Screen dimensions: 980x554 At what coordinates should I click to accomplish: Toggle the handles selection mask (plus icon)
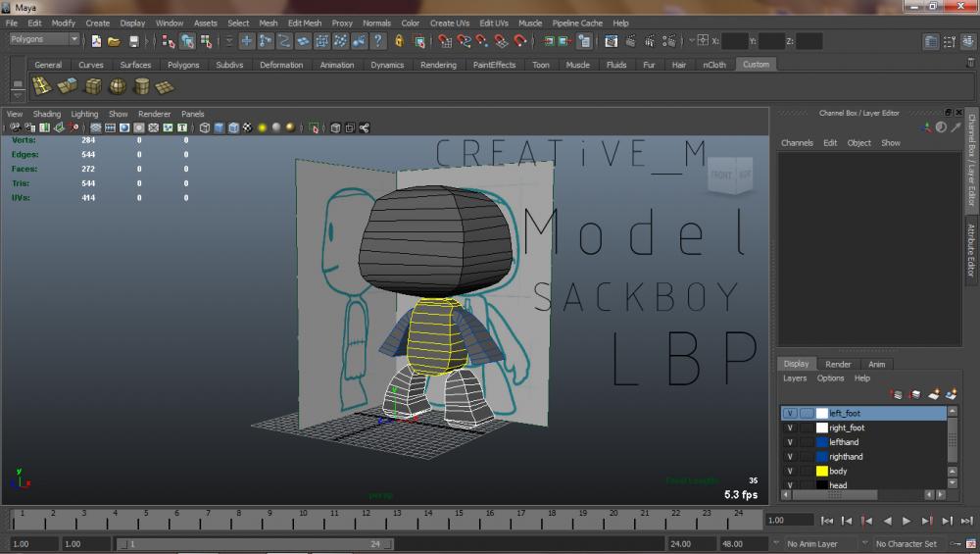[247, 41]
